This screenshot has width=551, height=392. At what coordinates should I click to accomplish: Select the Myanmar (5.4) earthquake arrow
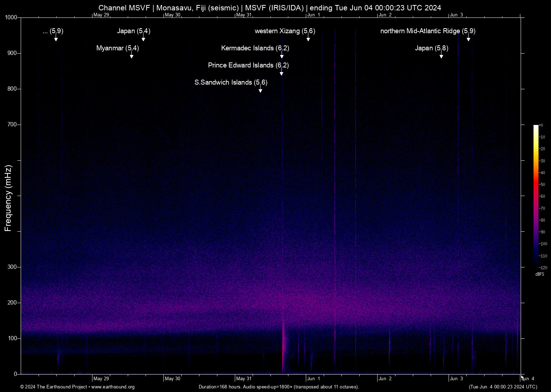pyautogui.click(x=132, y=56)
